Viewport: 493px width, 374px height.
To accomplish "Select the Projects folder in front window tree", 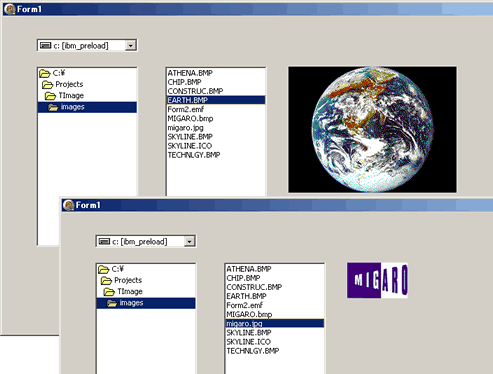I will pos(128,280).
